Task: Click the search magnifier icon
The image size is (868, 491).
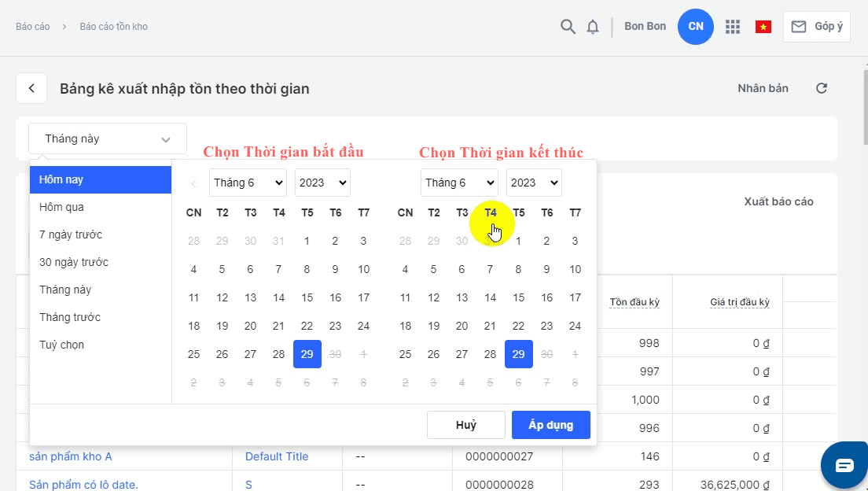Action: (568, 27)
